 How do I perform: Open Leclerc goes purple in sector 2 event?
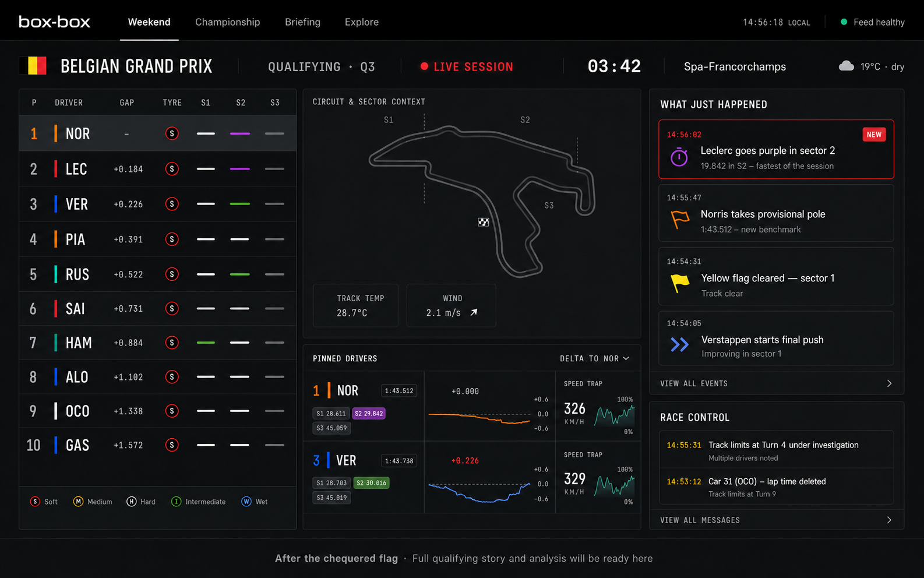[776, 149]
